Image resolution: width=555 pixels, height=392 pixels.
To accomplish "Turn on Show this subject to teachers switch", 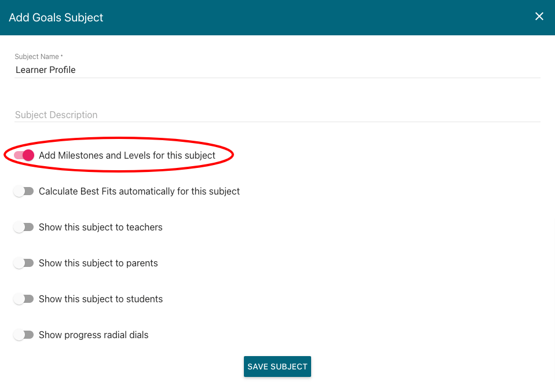I will coord(24,227).
